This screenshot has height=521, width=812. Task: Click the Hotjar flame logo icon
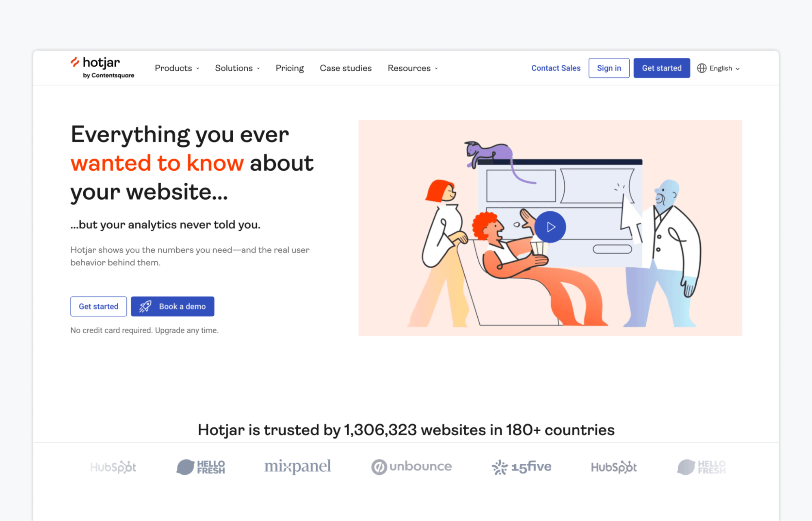click(x=75, y=62)
